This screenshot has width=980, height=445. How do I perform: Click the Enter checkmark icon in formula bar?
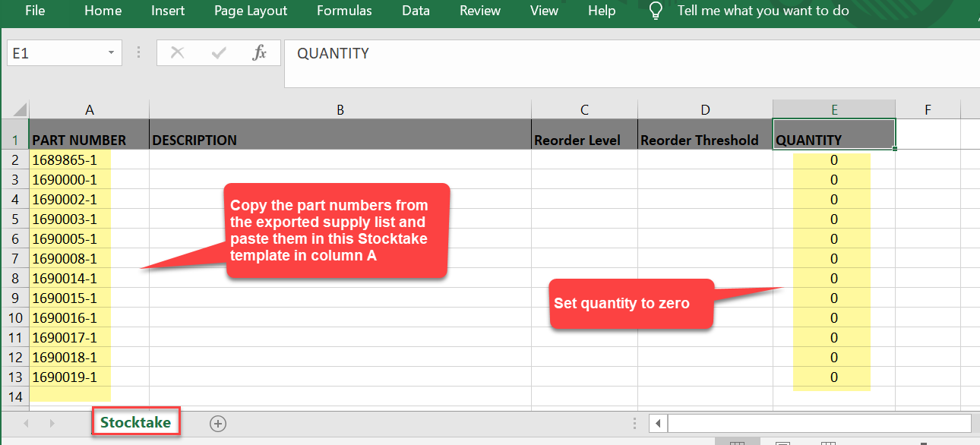(219, 53)
